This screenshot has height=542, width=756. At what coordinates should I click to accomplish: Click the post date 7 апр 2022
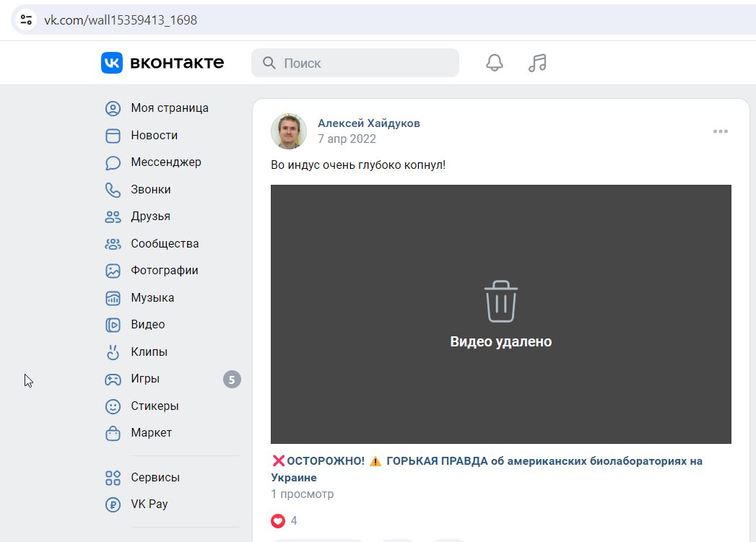347,139
